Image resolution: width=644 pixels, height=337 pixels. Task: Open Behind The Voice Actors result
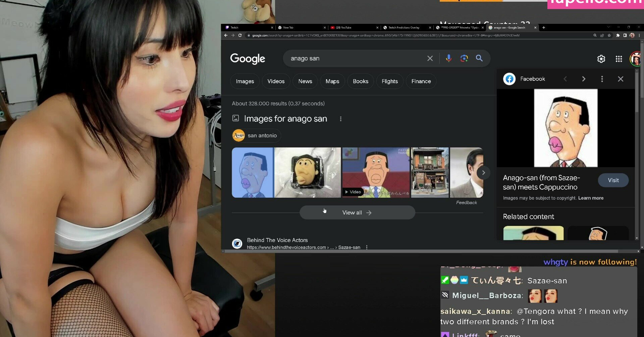[277, 240]
